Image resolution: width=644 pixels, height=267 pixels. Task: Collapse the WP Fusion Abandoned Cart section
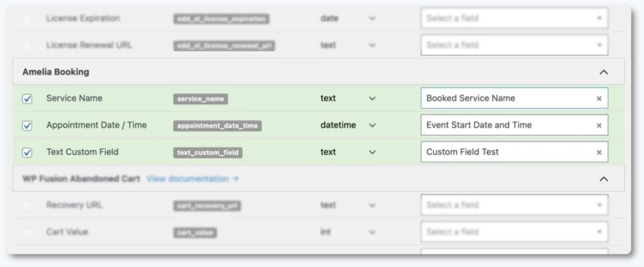(x=604, y=179)
